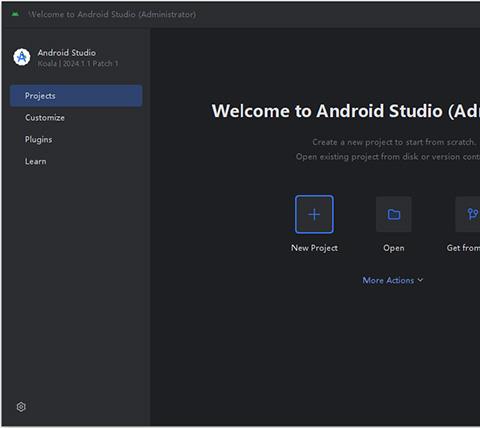
Task: Switch to the Customize tab
Action: 76,118
